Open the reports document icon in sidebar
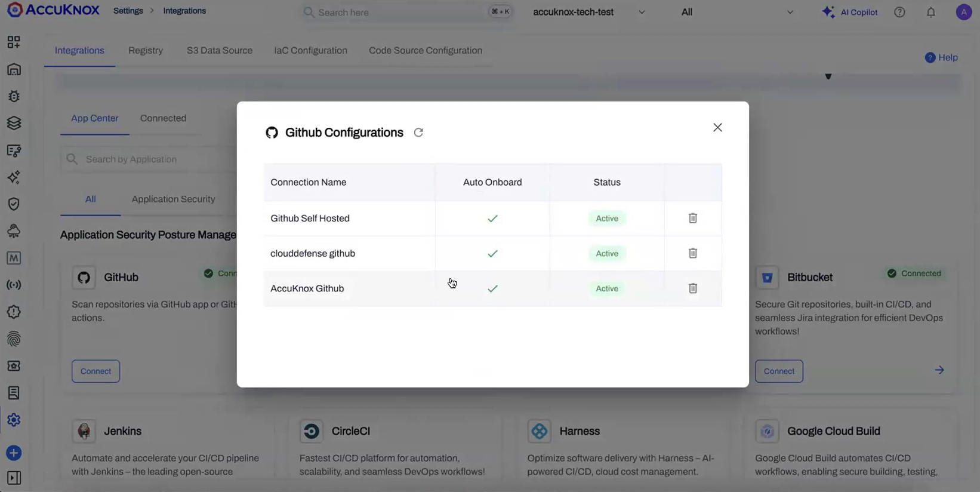 point(14,393)
